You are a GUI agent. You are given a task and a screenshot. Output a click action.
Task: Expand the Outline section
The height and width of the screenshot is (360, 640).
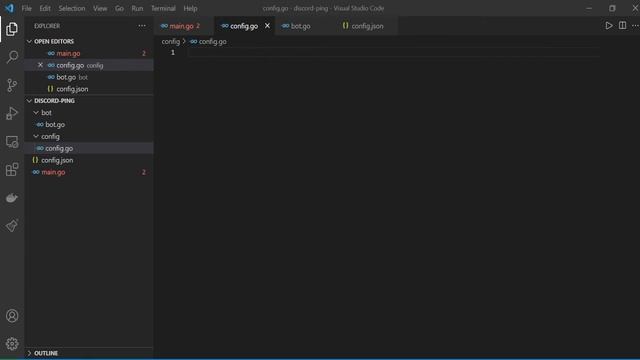(89, 353)
